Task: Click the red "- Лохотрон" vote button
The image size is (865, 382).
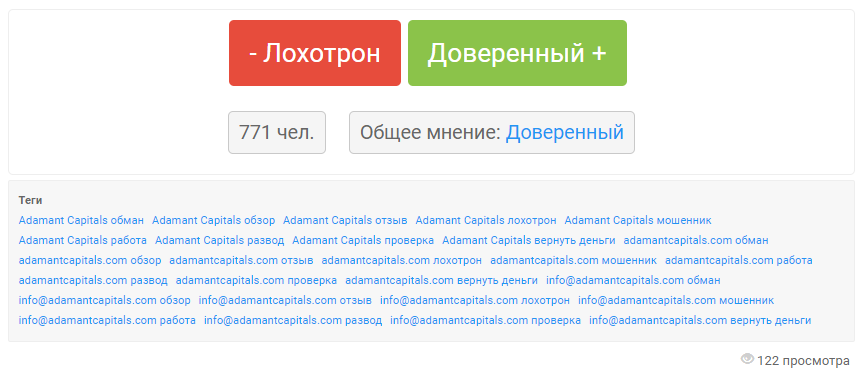Action: [314, 53]
